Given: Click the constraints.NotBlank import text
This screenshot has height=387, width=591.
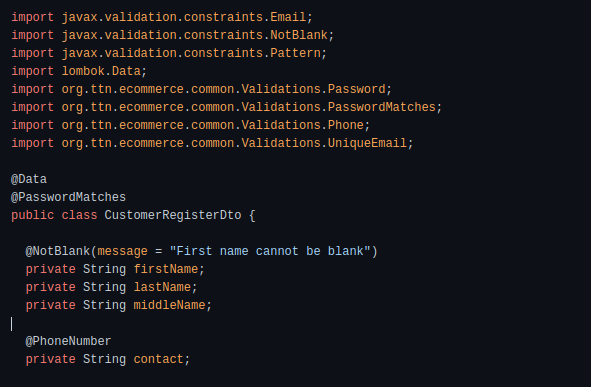Looking at the screenshot, I should pyautogui.click(x=256, y=35).
